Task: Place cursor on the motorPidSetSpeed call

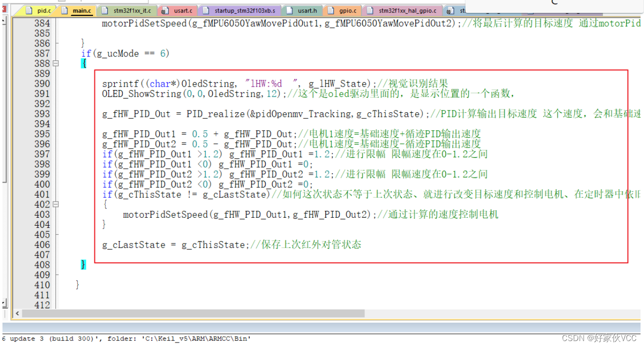Action: (x=163, y=214)
